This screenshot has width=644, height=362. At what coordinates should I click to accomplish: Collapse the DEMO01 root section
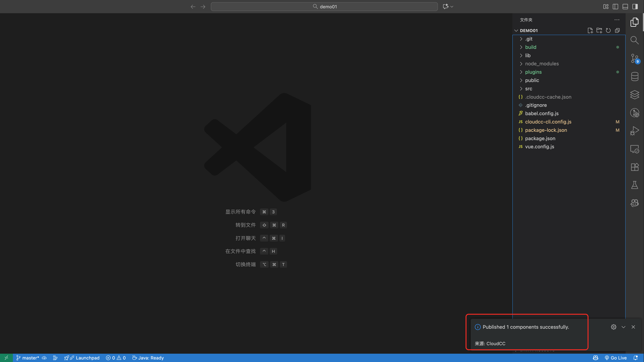click(528, 31)
